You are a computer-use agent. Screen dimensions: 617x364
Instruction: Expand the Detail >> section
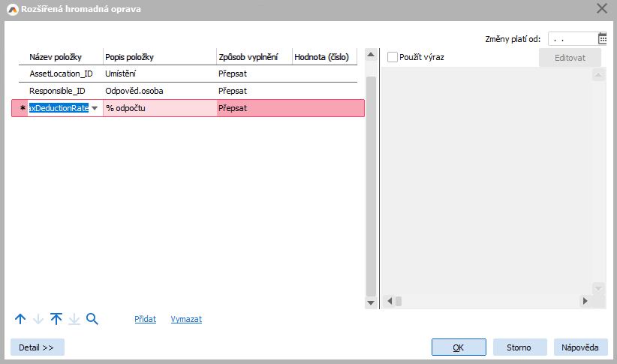click(x=37, y=347)
